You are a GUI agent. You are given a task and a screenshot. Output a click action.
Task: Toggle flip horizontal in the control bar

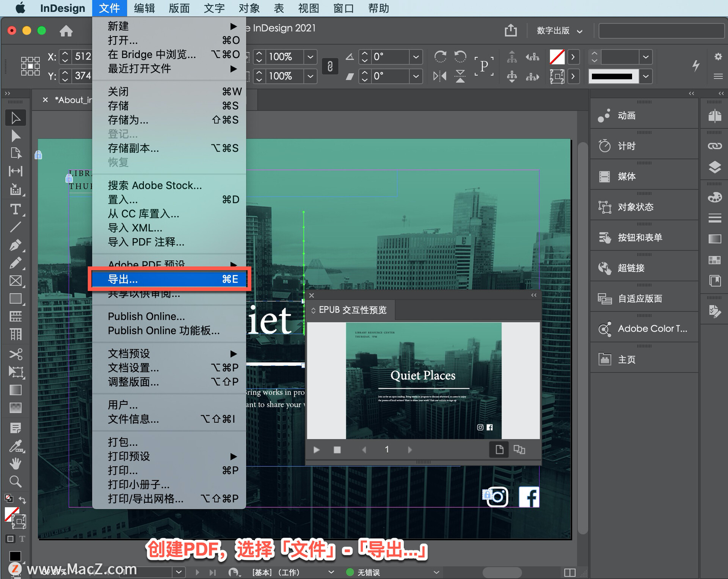pos(440,76)
